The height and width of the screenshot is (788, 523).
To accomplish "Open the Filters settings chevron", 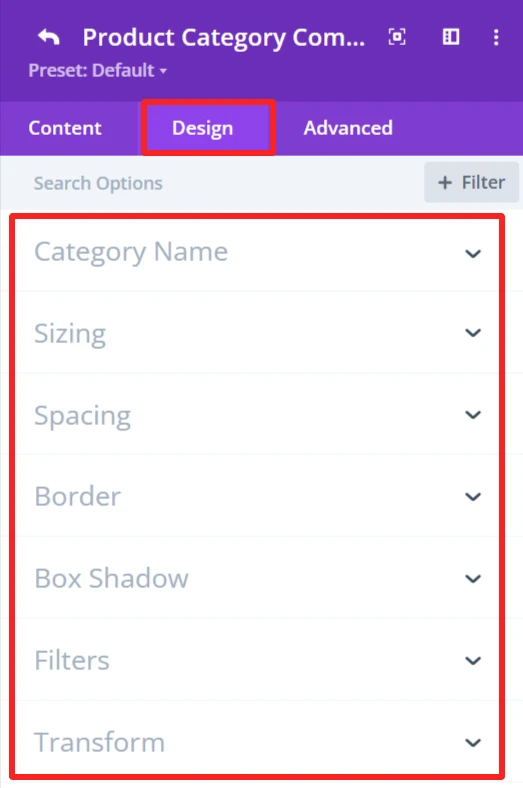I will coord(473,660).
